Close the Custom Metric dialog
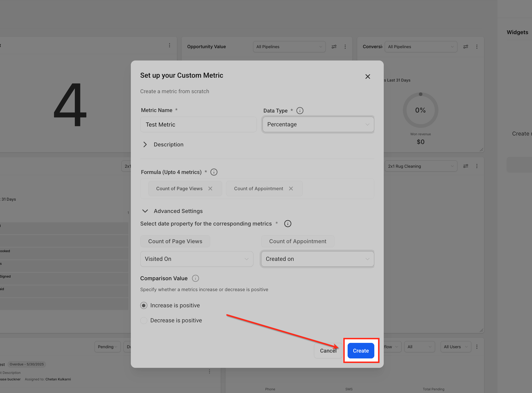The width and height of the screenshot is (532, 393). click(368, 76)
